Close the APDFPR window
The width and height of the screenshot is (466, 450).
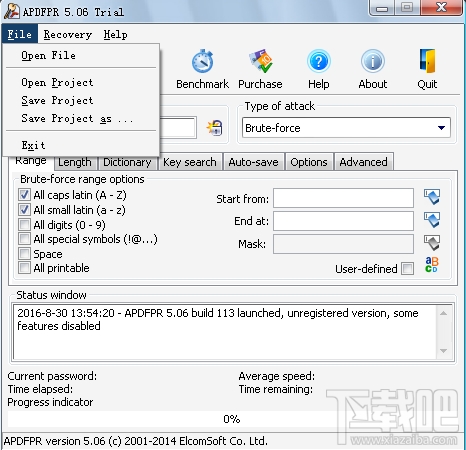tap(442, 7)
